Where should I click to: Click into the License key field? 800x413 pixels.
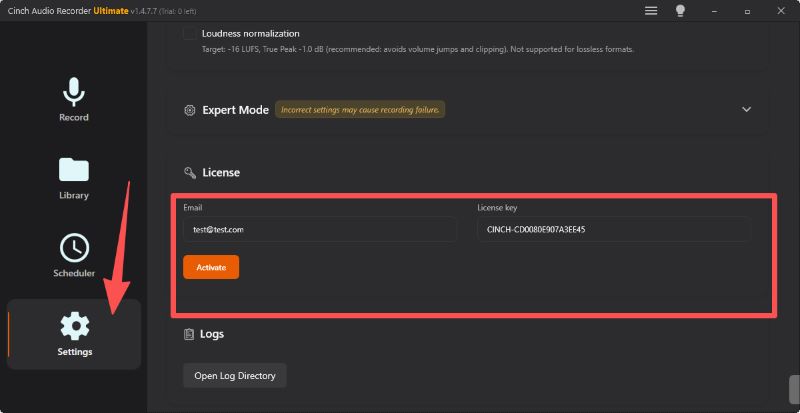[612, 229]
